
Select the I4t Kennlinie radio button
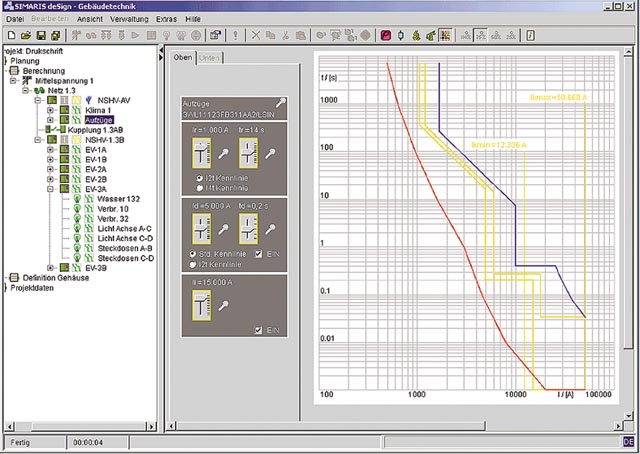(x=197, y=186)
